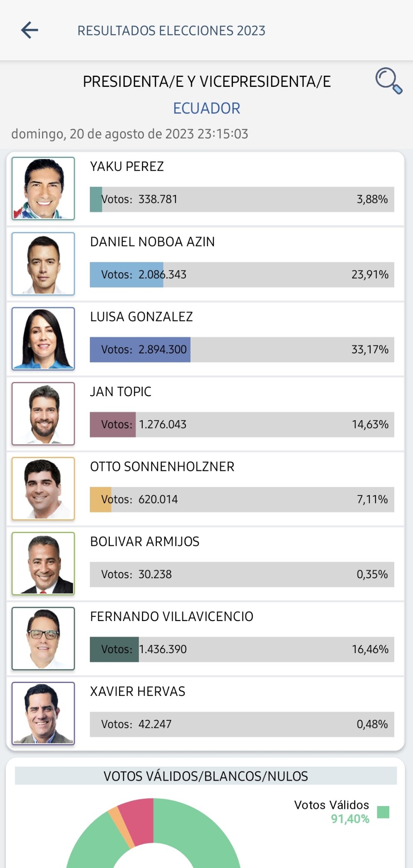Screen dimensions: 413x868
Task: Open Luisa Gonzalez's photo thumbnail
Action: (x=43, y=338)
